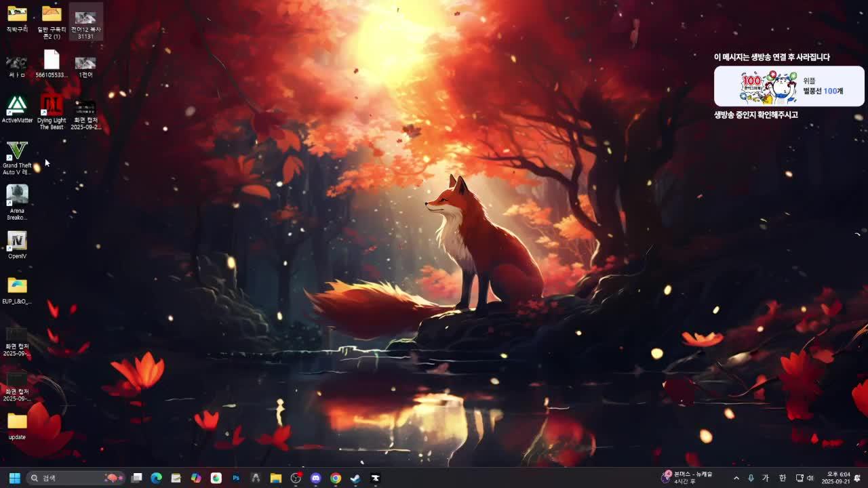Select the 일반 구독티콘2 (1) folder

[x=52, y=22]
